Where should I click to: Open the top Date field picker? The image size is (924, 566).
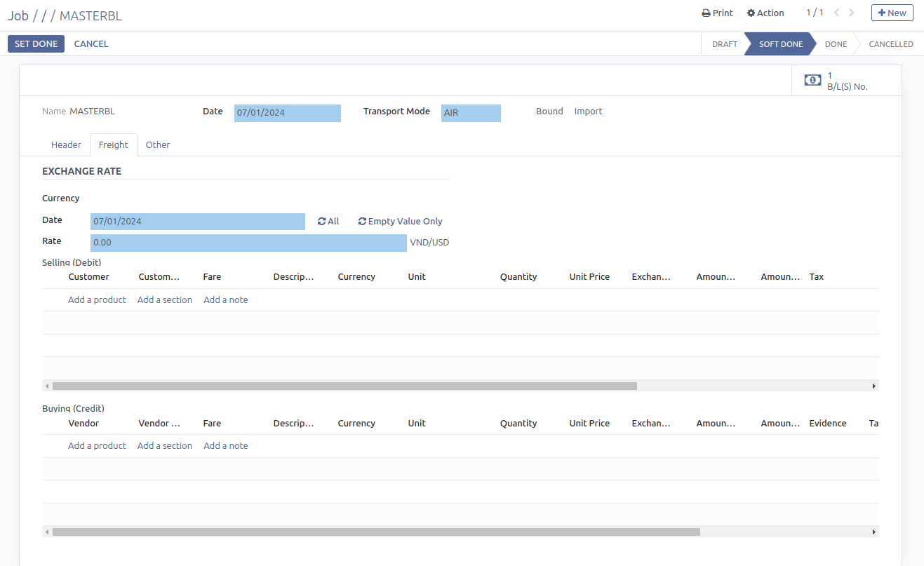coord(287,113)
